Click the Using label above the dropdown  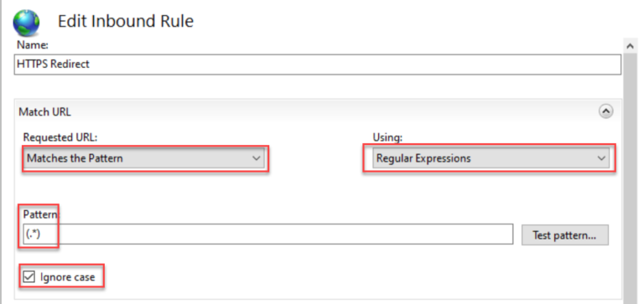(x=387, y=137)
